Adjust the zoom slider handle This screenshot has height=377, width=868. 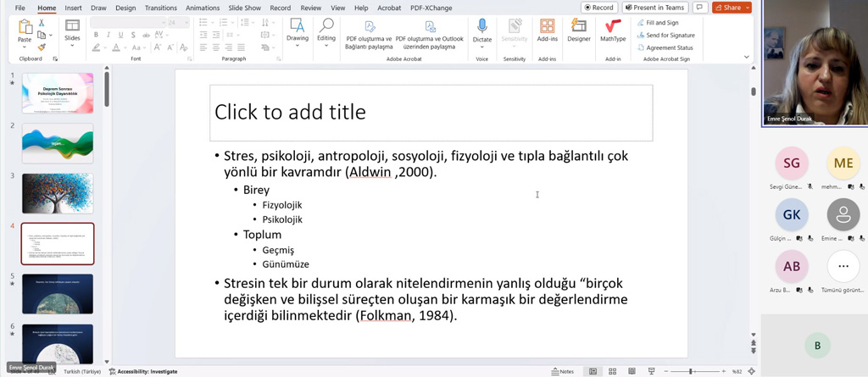point(691,371)
